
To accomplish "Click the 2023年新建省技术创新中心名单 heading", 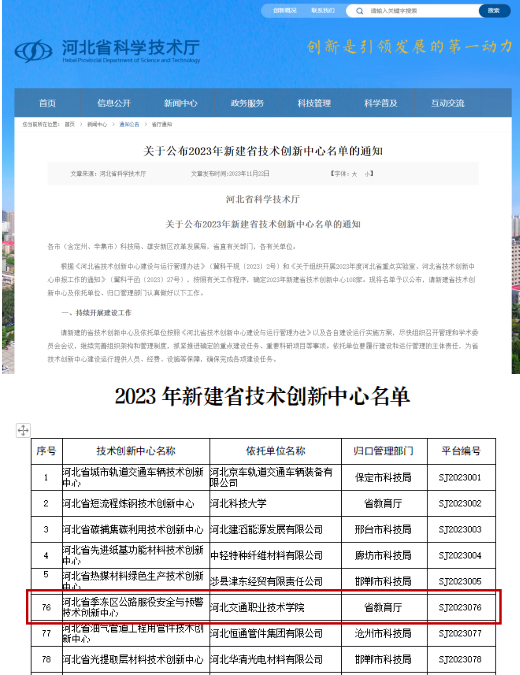I will (x=262, y=396).
